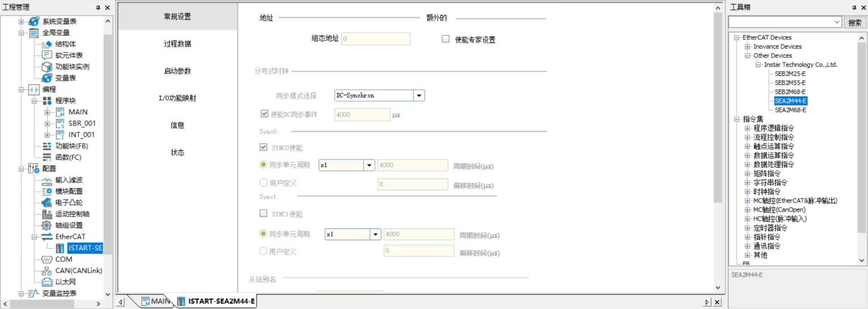Switch to the MAIN document tab
The width and height of the screenshot is (868, 309).
154,301
